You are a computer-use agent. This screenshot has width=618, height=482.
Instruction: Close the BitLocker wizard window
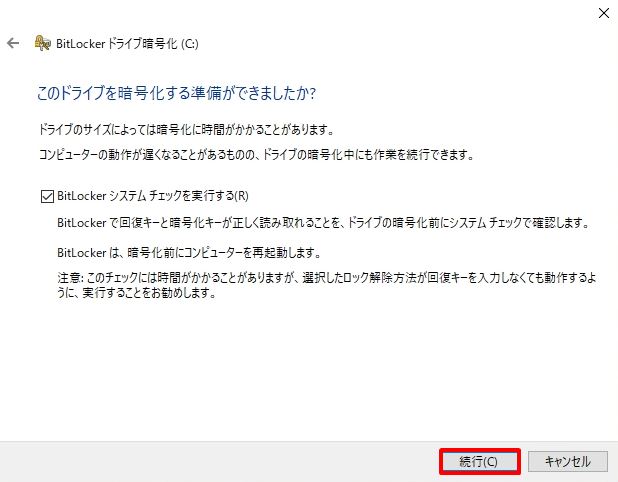click(603, 13)
